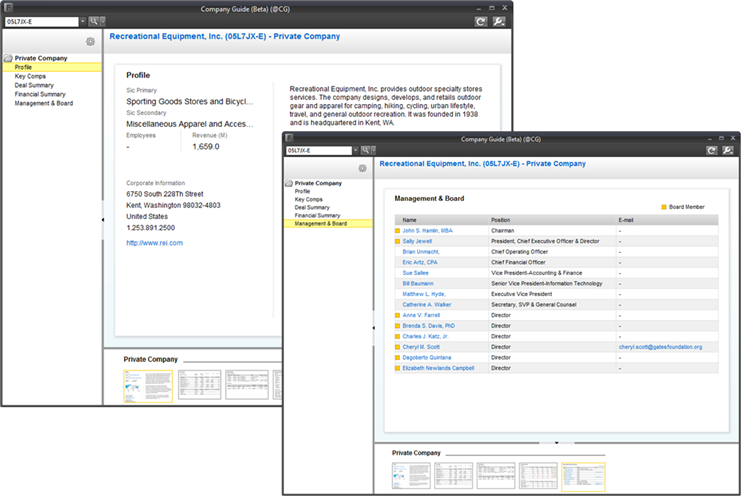The width and height of the screenshot is (745, 500).
Task: Open identifier dropdown arrow in front window
Action: (355, 150)
